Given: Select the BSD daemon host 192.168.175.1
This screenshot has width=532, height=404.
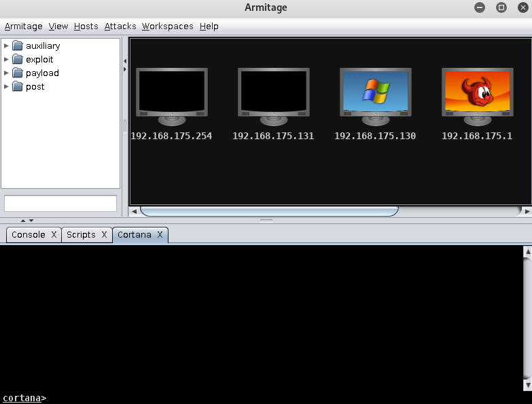Looking at the screenshot, I should [477, 96].
